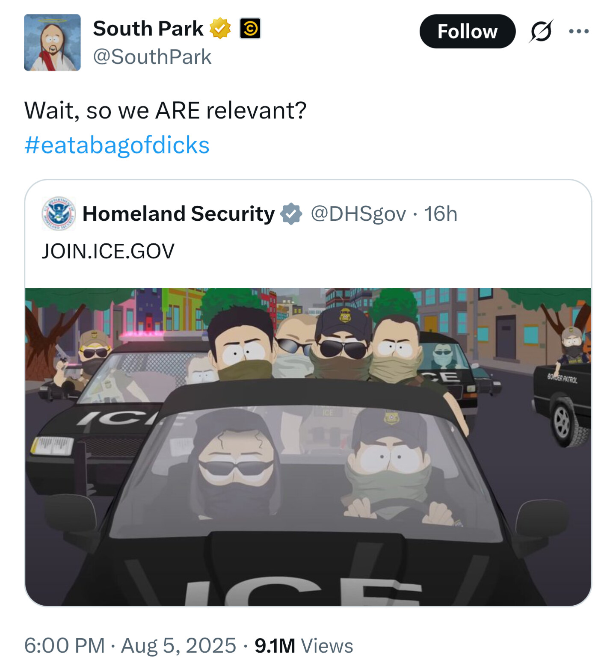Screen dimensions: 616x672
Task: Open the #eatabagofdicks hashtag link
Action: pyautogui.click(x=117, y=145)
